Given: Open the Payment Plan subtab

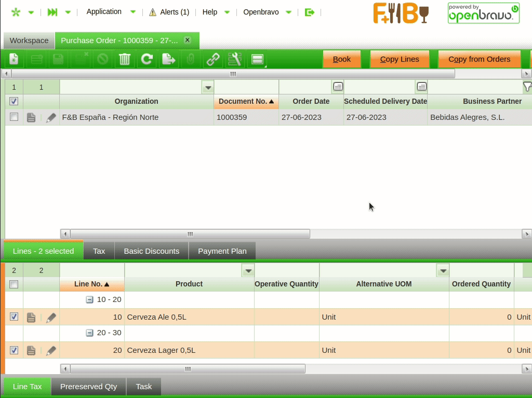Looking at the screenshot, I should click(222, 251).
